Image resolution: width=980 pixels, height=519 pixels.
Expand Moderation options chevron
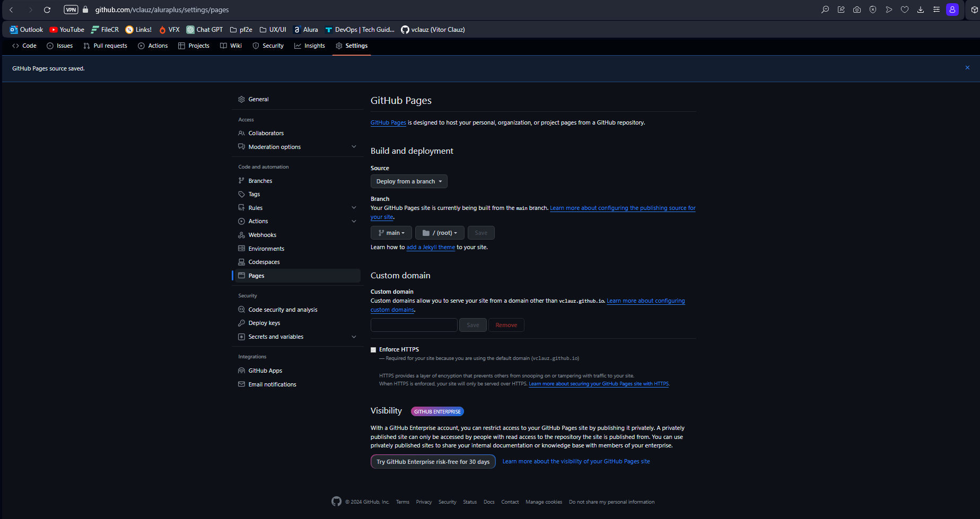[354, 147]
